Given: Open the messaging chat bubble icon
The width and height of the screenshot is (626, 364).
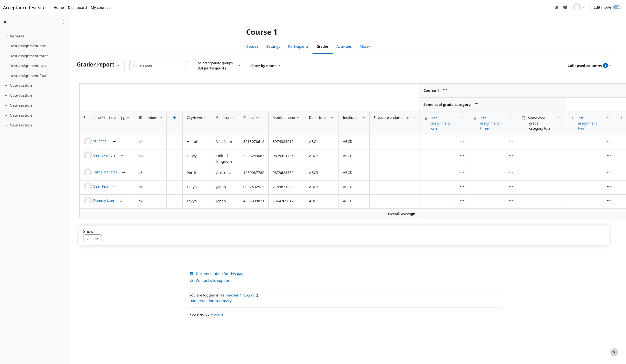Looking at the screenshot, I should pyautogui.click(x=565, y=7).
